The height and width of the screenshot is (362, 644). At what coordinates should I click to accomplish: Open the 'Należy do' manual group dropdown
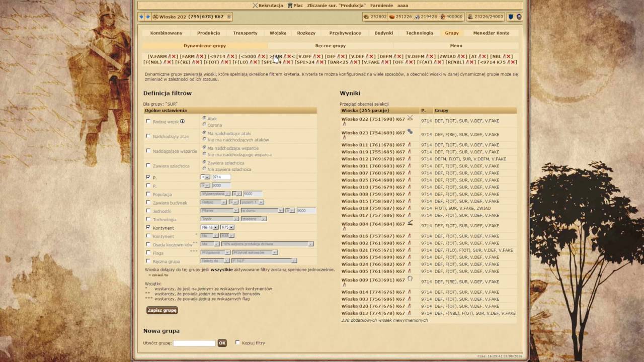(x=215, y=260)
